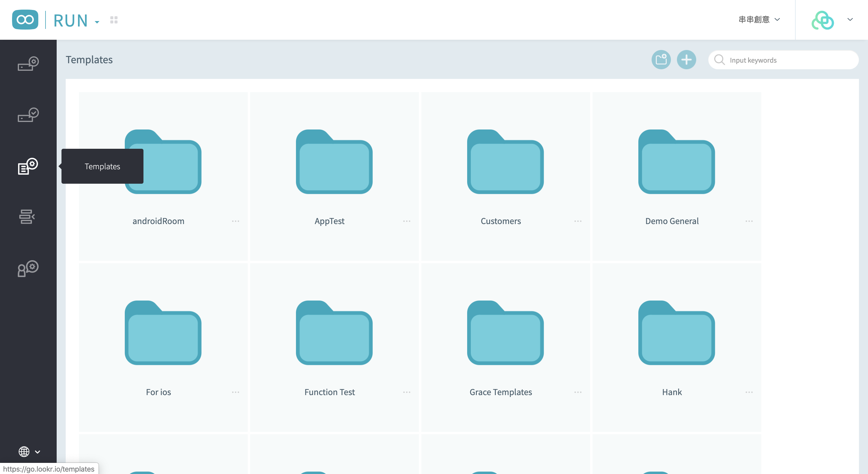Open Customers folder more options menu

pyautogui.click(x=577, y=221)
